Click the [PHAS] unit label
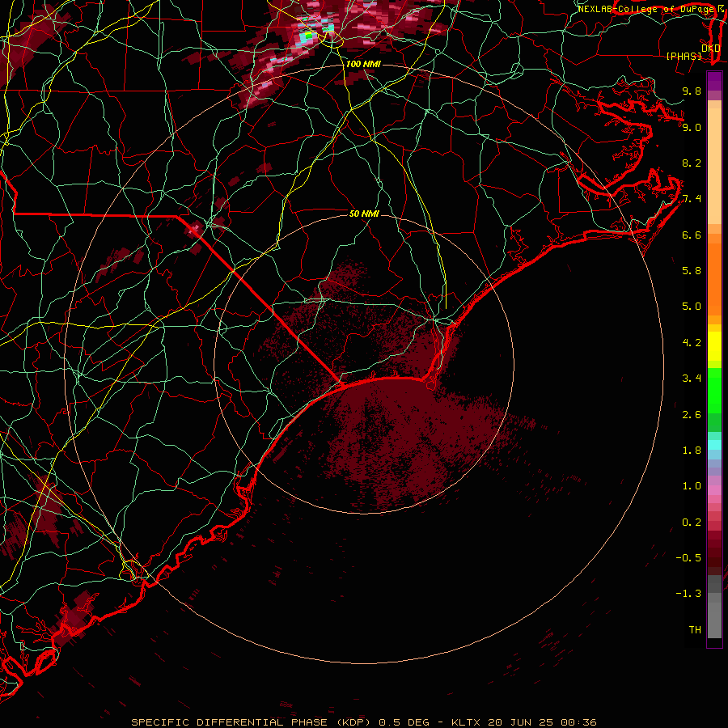 click(684, 56)
